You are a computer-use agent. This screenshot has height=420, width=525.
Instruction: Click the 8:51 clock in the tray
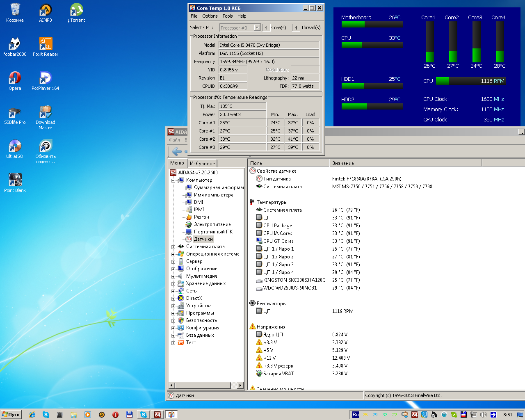(x=508, y=415)
